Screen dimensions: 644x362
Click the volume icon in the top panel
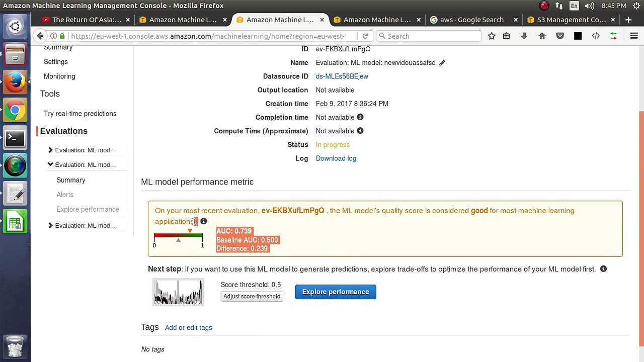589,6
